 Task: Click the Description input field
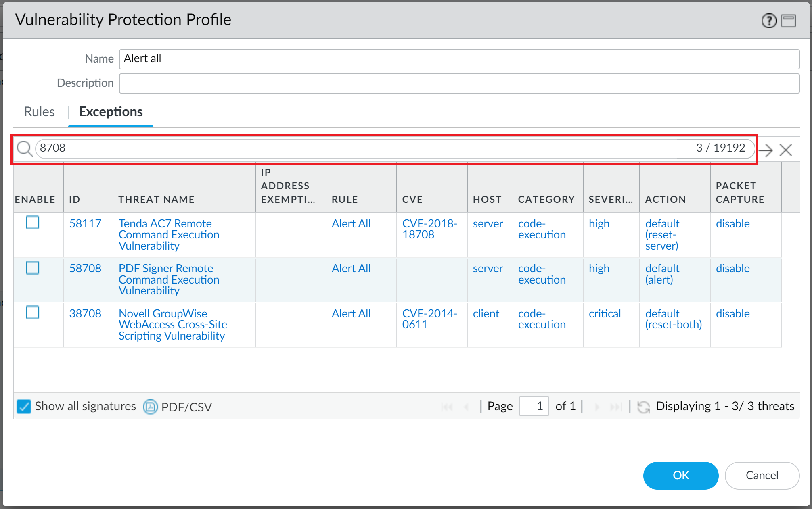[459, 83]
